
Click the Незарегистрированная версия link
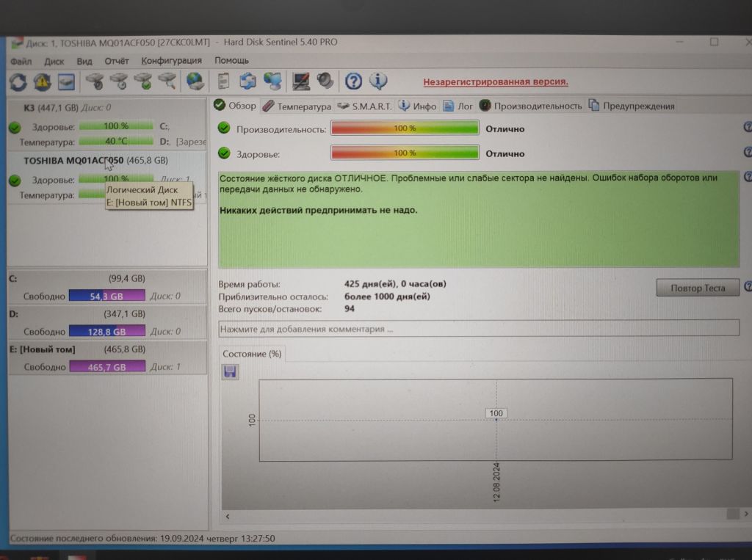pyautogui.click(x=496, y=81)
